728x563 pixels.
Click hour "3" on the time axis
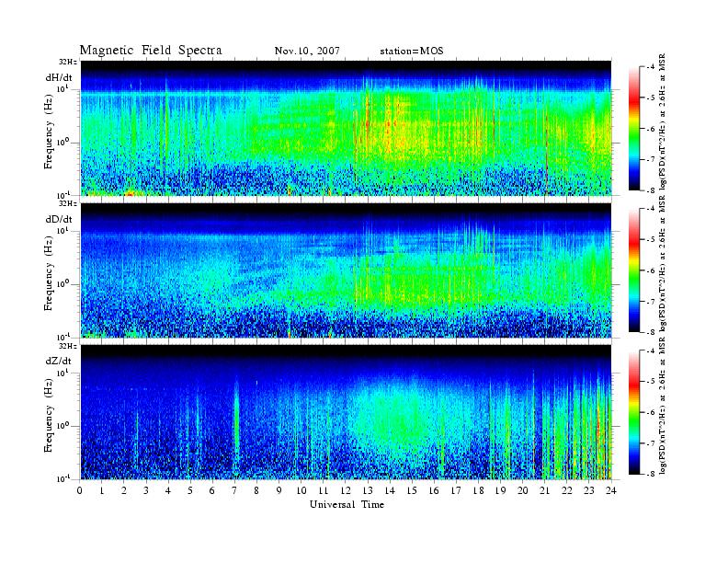146,490
